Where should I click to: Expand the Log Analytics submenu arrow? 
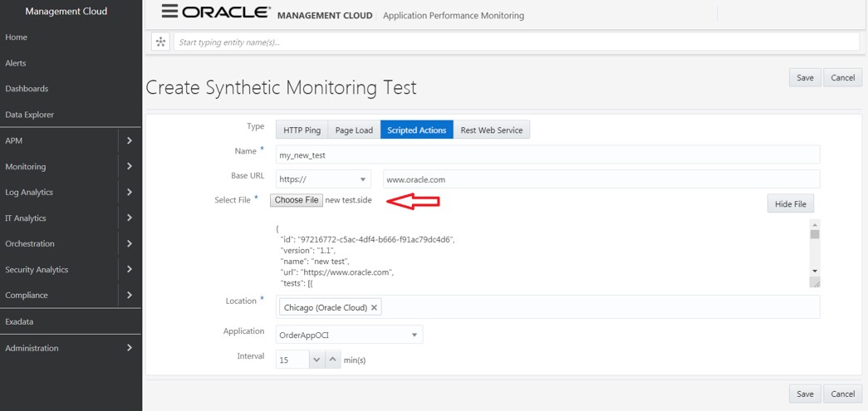coord(130,192)
